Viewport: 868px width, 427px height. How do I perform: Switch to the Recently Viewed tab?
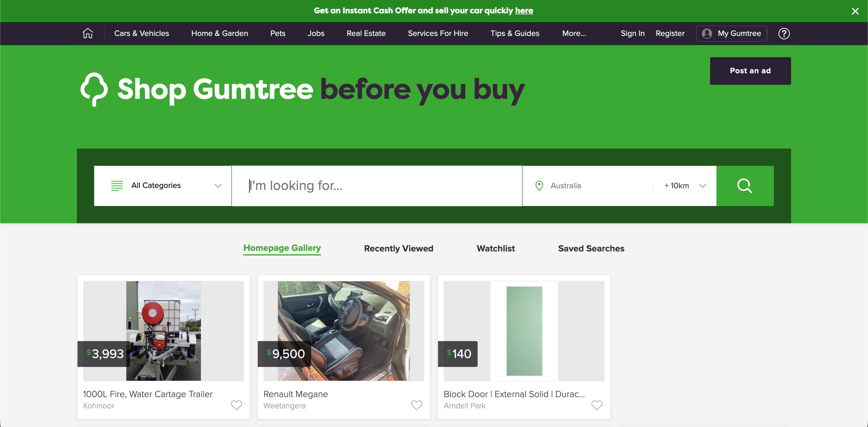point(399,249)
